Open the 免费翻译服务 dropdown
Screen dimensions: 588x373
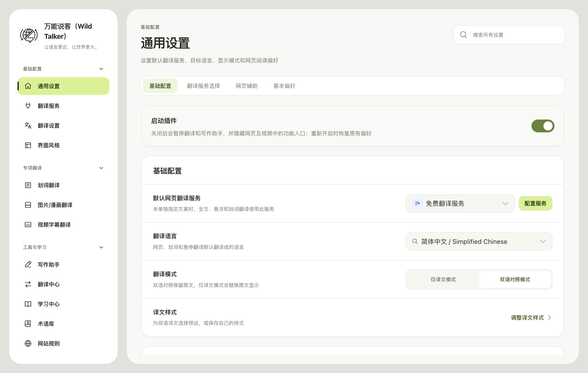[460, 203]
